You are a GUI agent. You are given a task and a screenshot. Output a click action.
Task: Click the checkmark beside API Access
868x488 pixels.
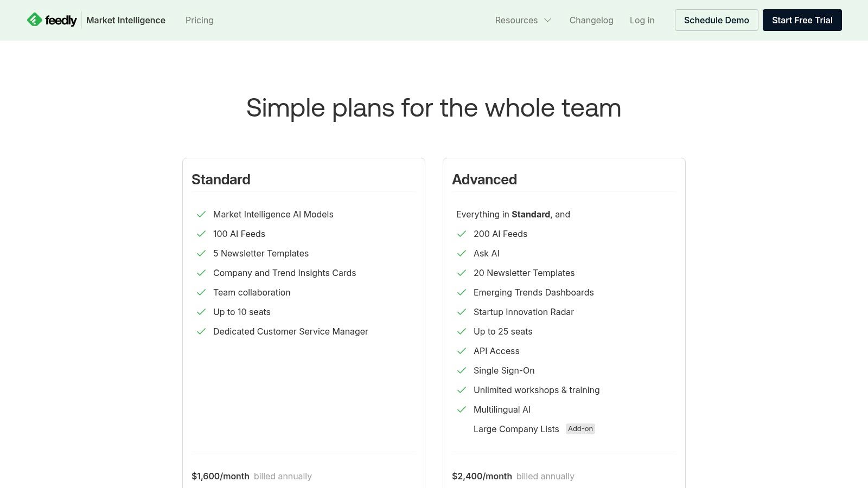click(x=462, y=351)
